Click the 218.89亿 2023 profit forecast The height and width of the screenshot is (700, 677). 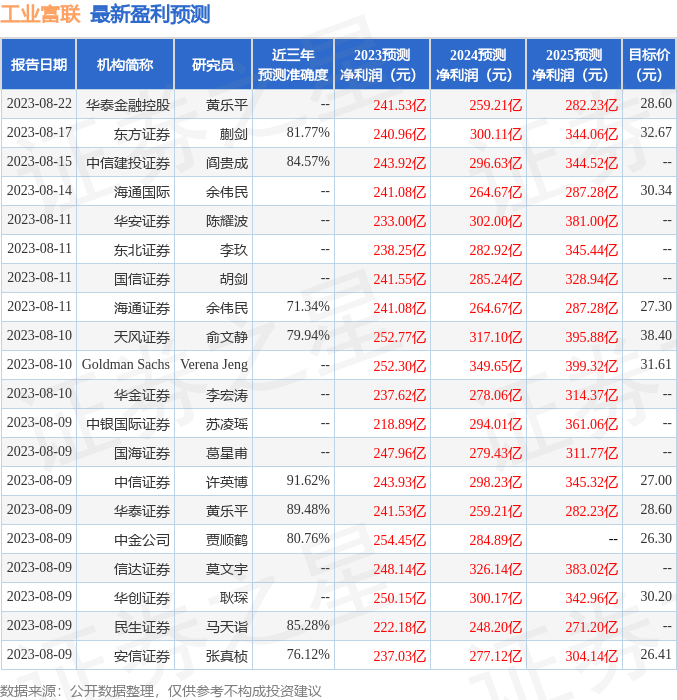[x=400, y=424]
